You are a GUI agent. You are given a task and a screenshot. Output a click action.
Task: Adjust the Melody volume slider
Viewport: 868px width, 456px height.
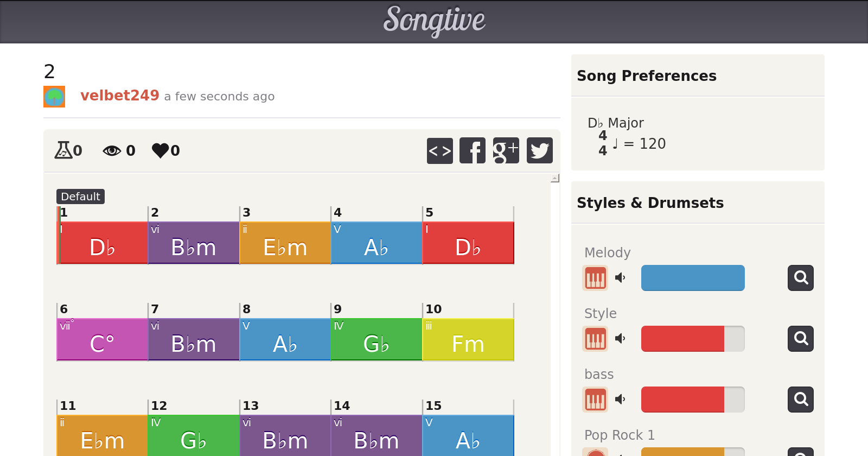(x=692, y=278)
